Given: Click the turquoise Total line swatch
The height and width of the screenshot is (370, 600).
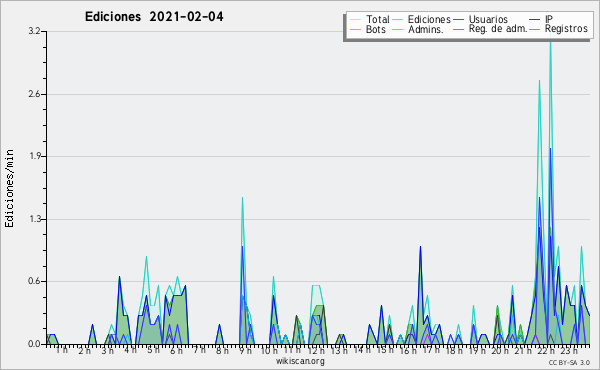Looking at the screenshot, I should [x=355, y=20].
